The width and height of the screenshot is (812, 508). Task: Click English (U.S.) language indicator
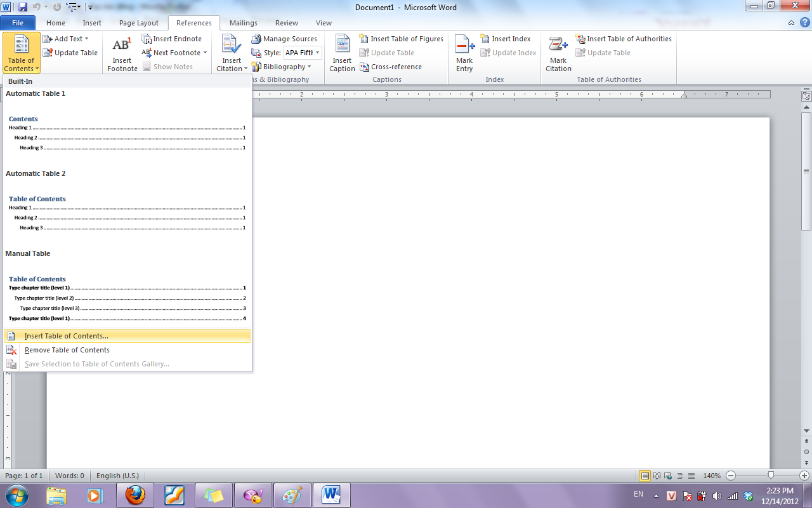coord(117,476)
